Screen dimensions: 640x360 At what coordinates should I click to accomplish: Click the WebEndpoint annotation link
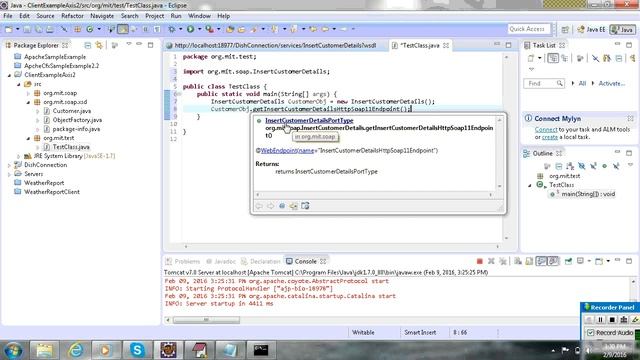coord(287,150)
